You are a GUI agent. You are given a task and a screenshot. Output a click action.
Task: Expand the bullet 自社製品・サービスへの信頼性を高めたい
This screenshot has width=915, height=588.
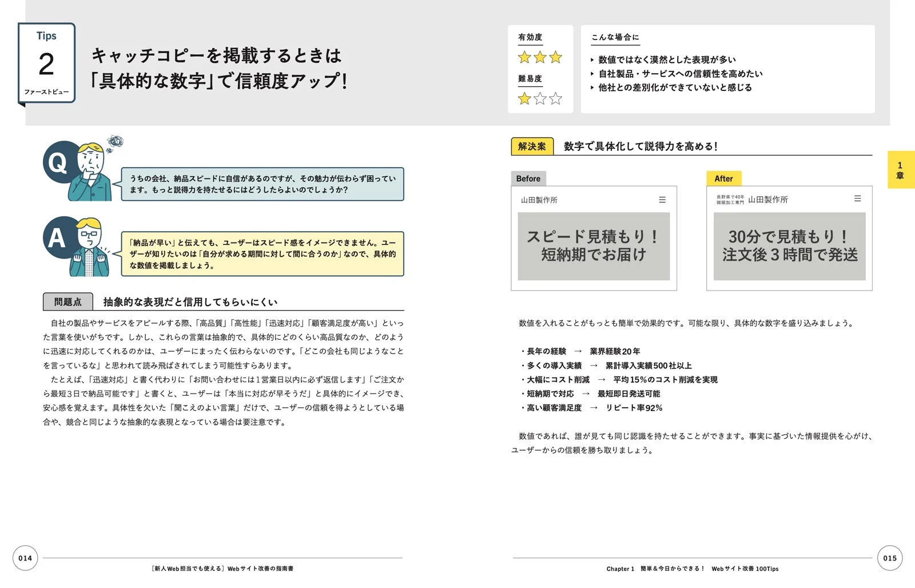tap(681, 73)
